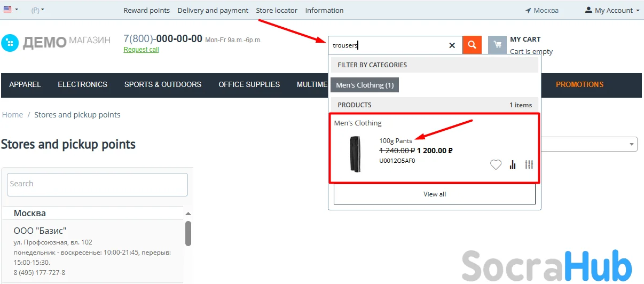644x284 pixels.
Task: Open the language flag selector
Action: tap(10, 10)
